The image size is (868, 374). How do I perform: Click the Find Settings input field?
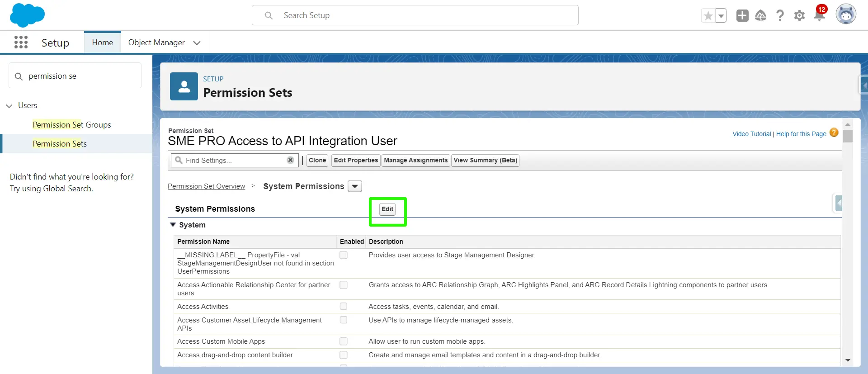click(x=235, y=160)
